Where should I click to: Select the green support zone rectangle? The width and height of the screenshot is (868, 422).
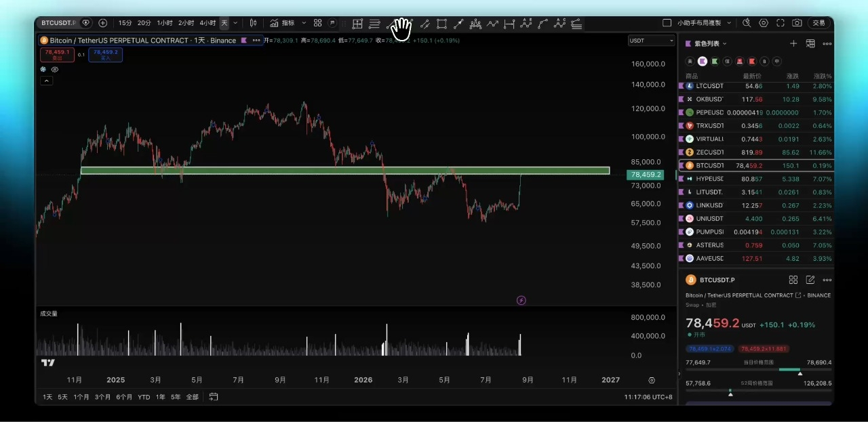tap(345, 171)
